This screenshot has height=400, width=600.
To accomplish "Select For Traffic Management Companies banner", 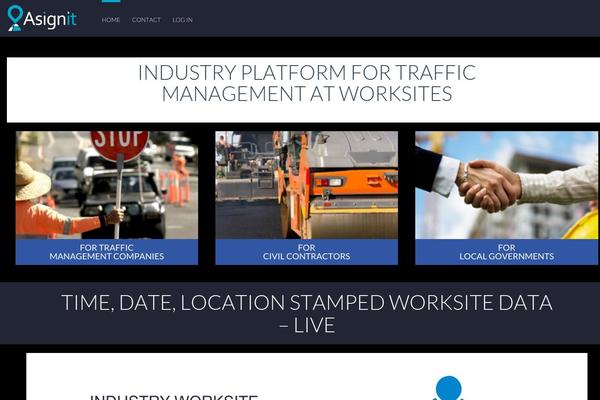I will pyautogui.click(x=107, y=252).
